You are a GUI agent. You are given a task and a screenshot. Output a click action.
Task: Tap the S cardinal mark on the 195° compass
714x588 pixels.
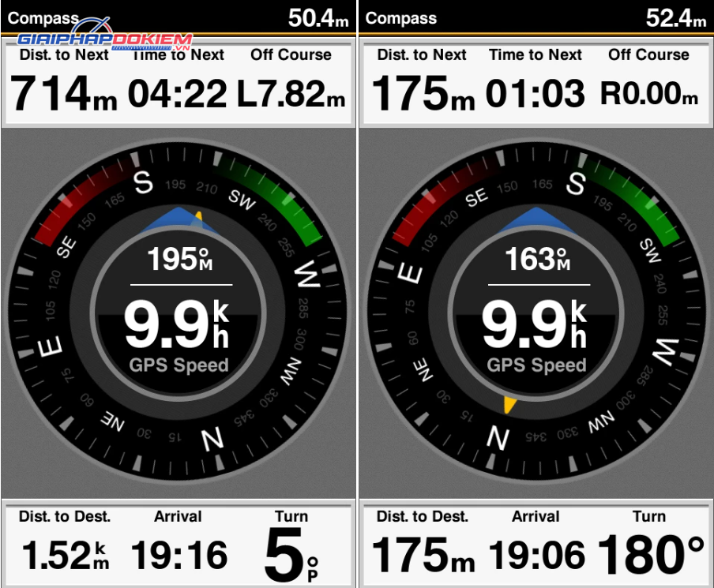click(x=144, y=182)
